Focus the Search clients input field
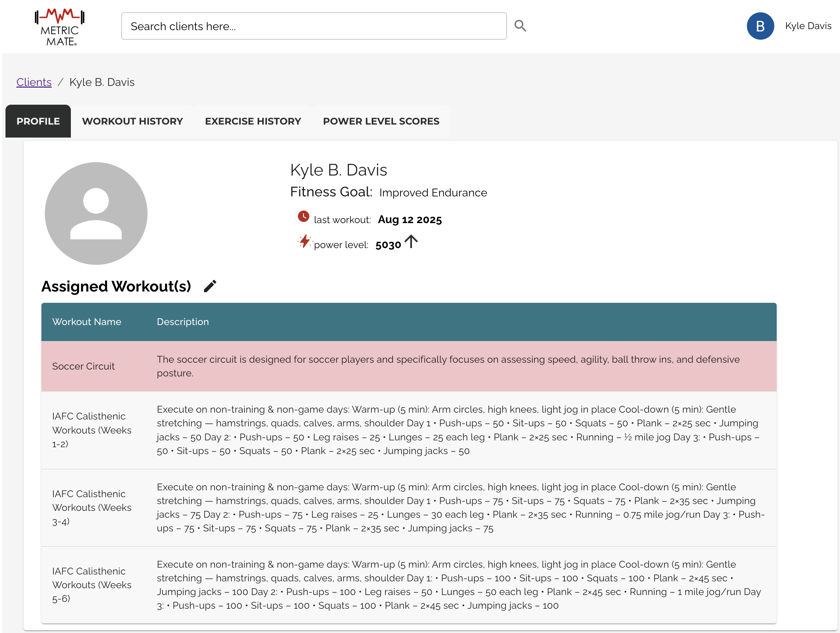The width and height of the screenshot is (840, 633). point(314,26)
